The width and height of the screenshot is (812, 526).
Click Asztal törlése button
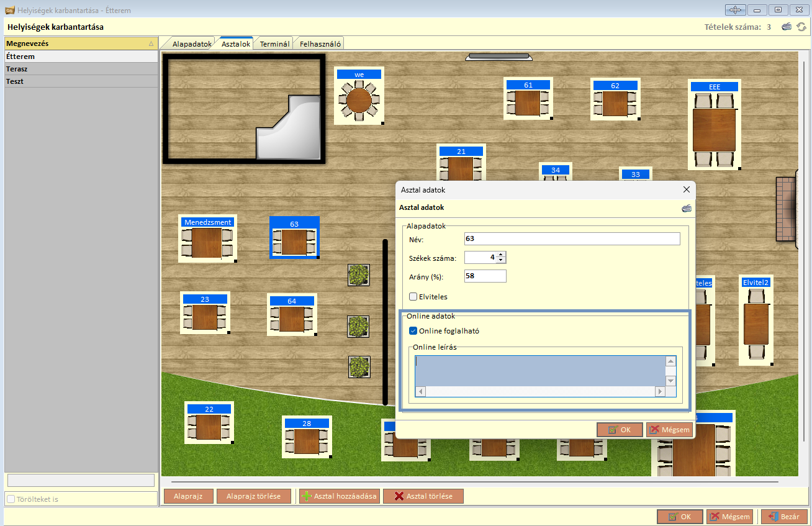pos(423,496)
